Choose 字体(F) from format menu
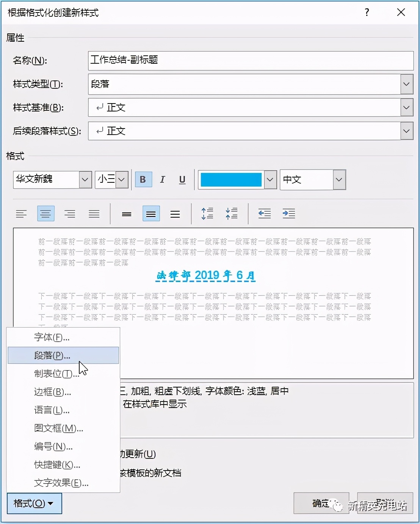The image size is (420, 524). pos(63,337)
